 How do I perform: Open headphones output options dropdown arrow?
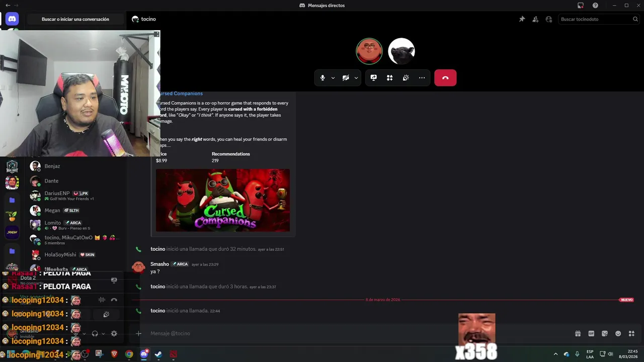coord(103,333)
